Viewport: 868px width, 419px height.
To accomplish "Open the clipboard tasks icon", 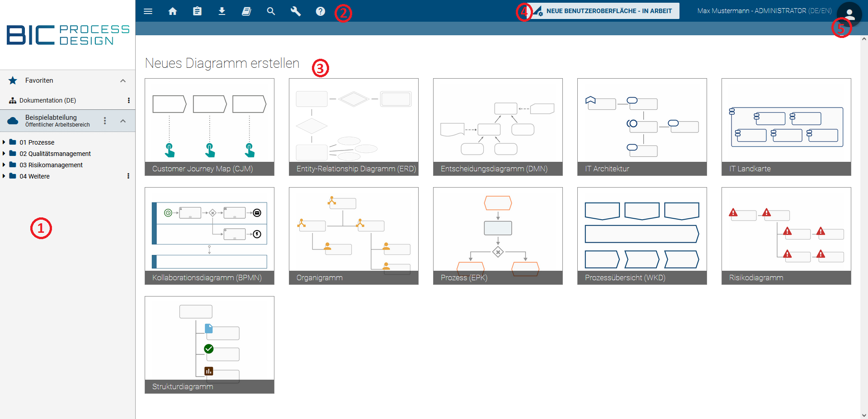I will [x=197, y=11].
